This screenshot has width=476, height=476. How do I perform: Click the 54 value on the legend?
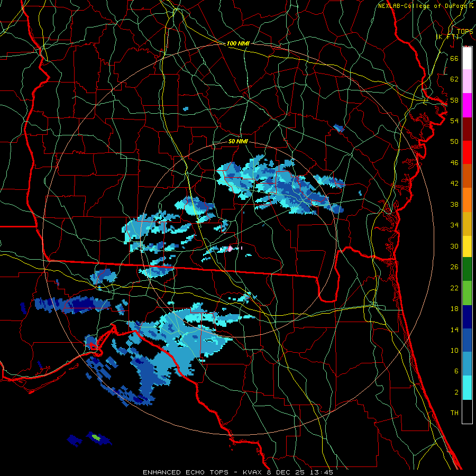click(x=454, y=121)
